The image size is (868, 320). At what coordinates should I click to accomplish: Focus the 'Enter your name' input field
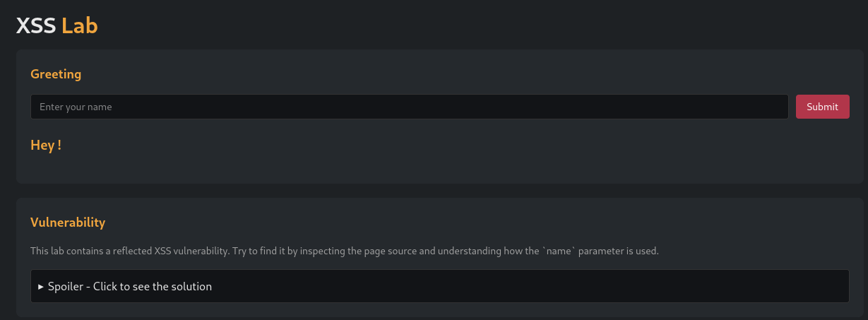(x=409, y=107)
